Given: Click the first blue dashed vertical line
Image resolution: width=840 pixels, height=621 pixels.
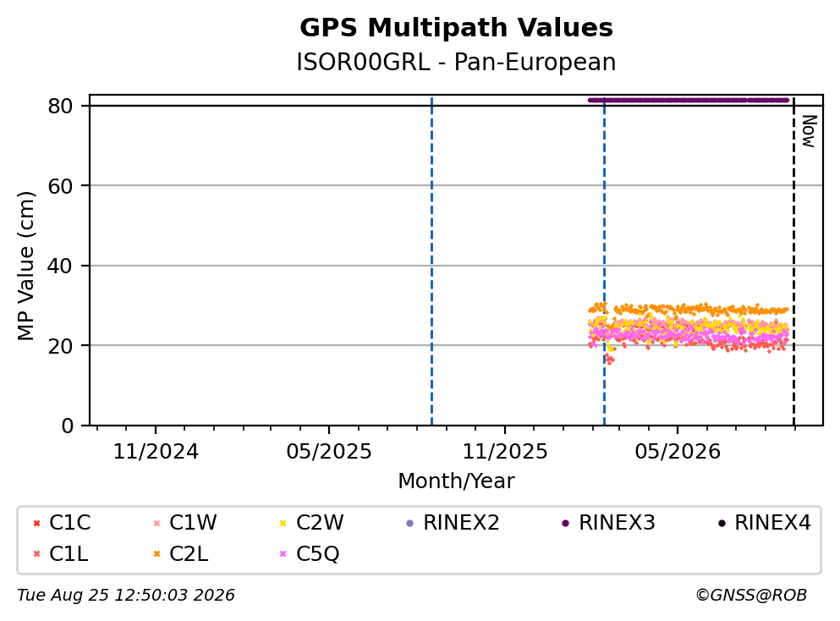Looking at the screenshot, I should [x=431, y=261].
